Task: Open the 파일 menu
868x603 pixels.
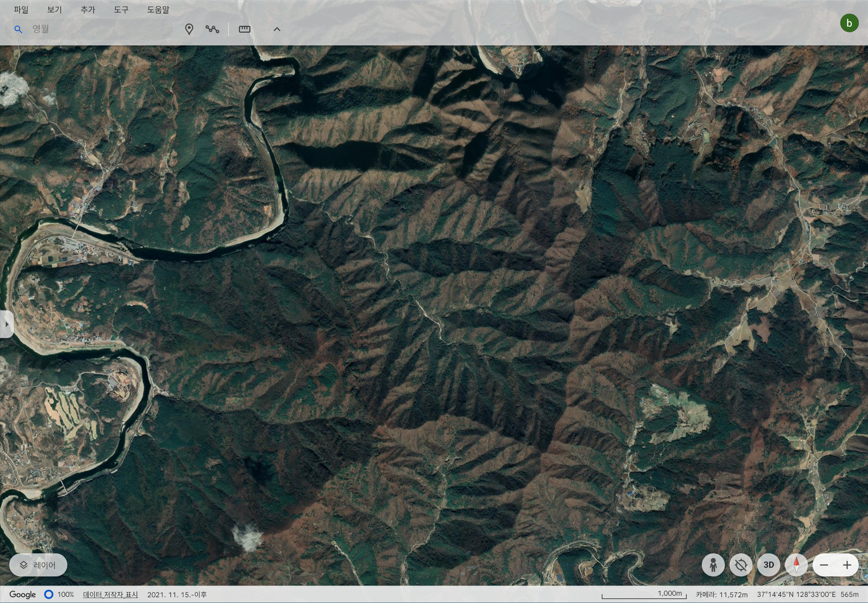Action: click(x=21, y=10)
